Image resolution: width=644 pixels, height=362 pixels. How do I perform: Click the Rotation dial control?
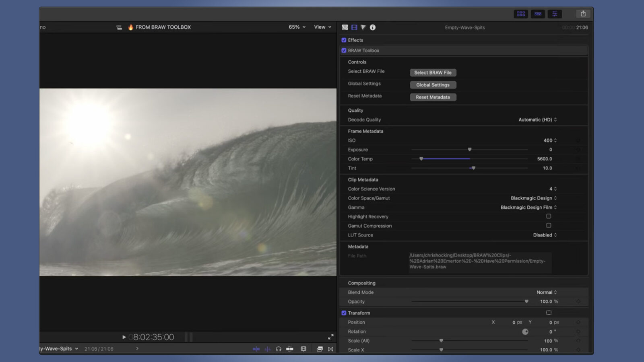tap(525, 332)
